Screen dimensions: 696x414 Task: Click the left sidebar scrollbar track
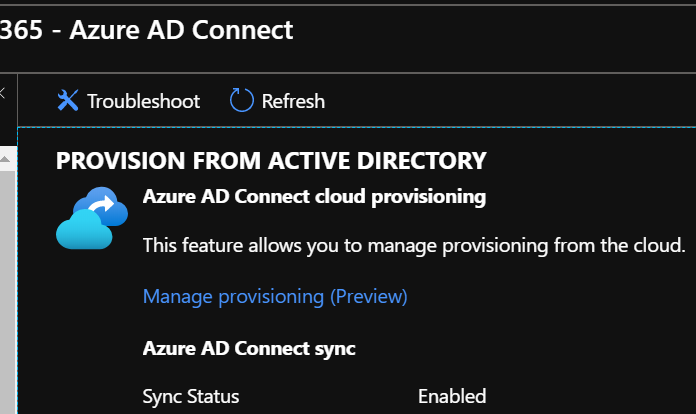tap(4, 300)
